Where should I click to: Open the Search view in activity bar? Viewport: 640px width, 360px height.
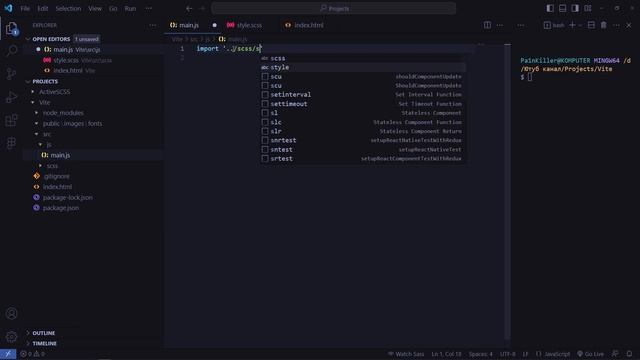tap(11, 51)
